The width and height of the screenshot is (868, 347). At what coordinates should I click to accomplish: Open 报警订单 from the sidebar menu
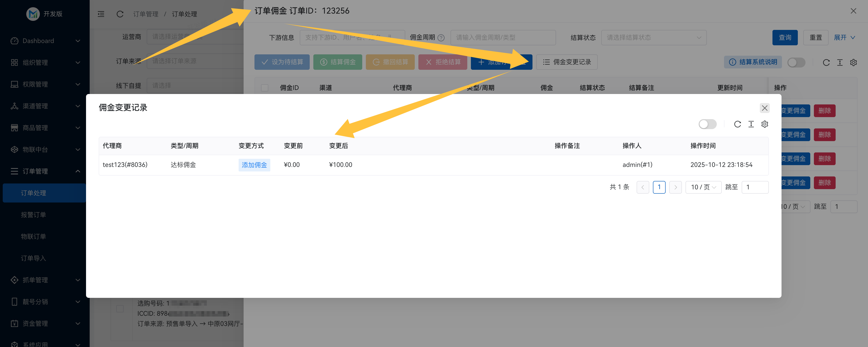tap(34, 214)
